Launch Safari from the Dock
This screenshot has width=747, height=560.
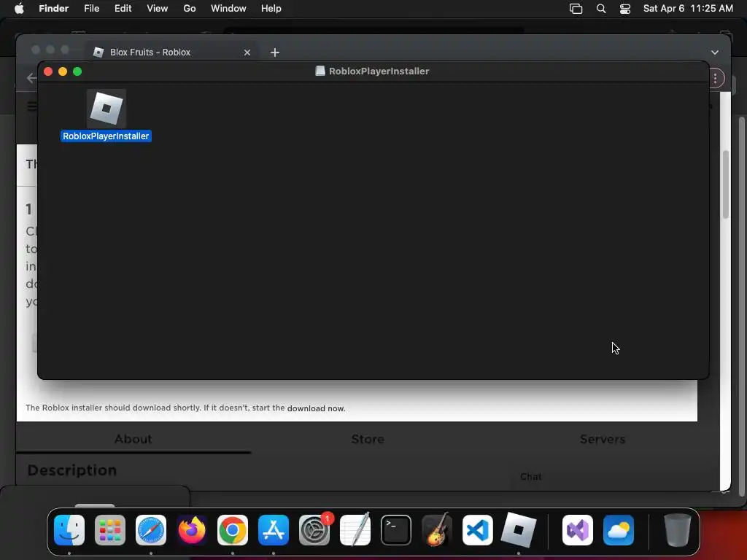151,530
